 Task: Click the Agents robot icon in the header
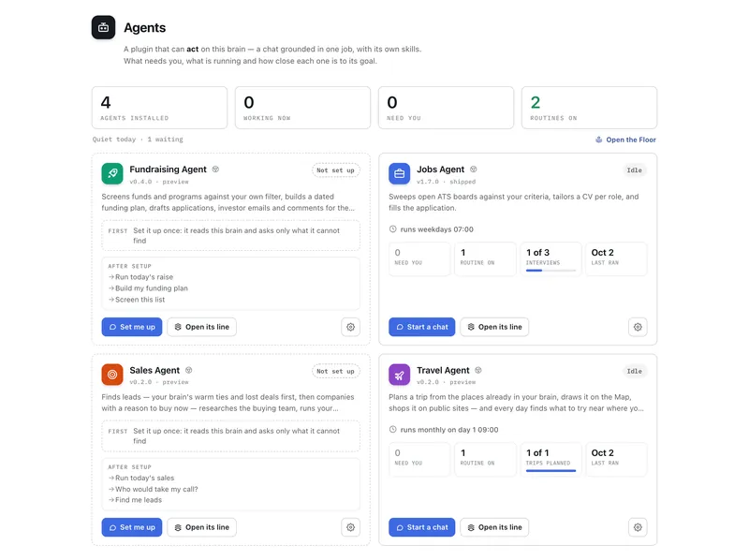point(103,27)
